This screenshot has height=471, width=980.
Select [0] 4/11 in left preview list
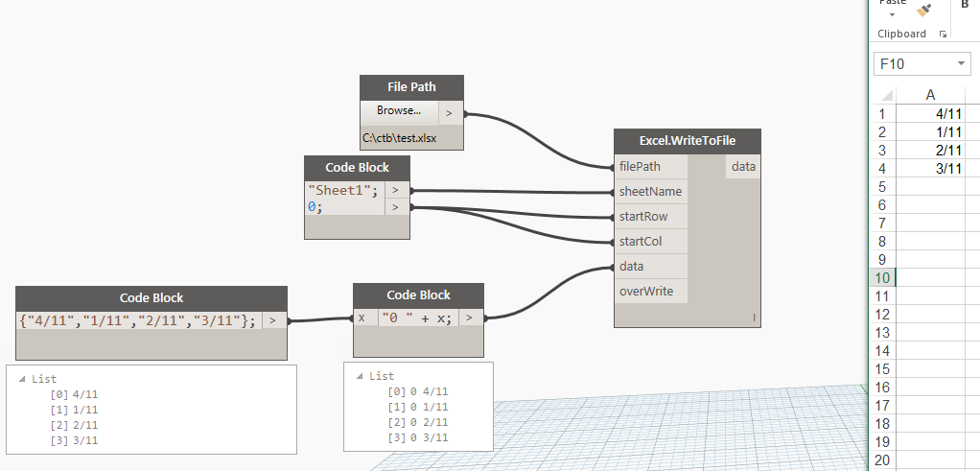pos(74,394)
